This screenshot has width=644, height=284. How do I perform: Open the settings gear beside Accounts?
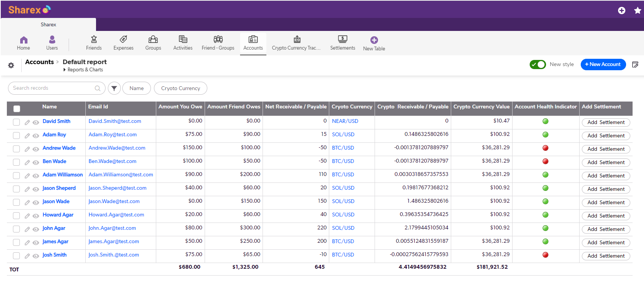[11, 65]
